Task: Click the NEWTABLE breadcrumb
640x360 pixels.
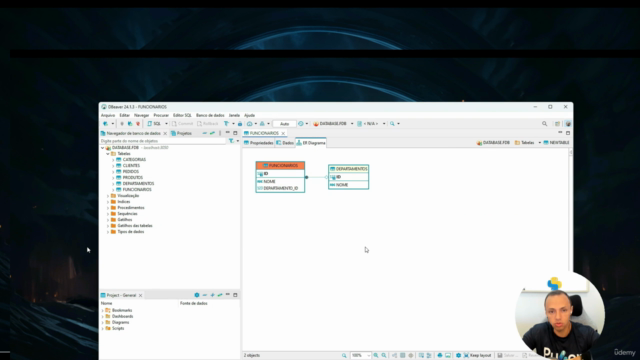Action: (x=556, y=143)
